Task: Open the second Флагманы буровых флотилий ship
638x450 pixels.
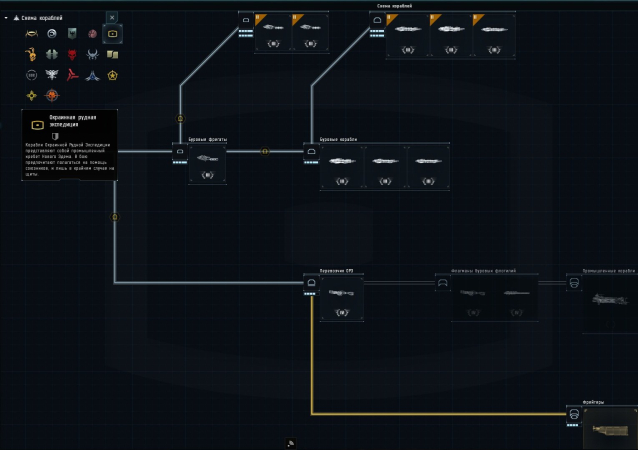Action: coord(516,299)
